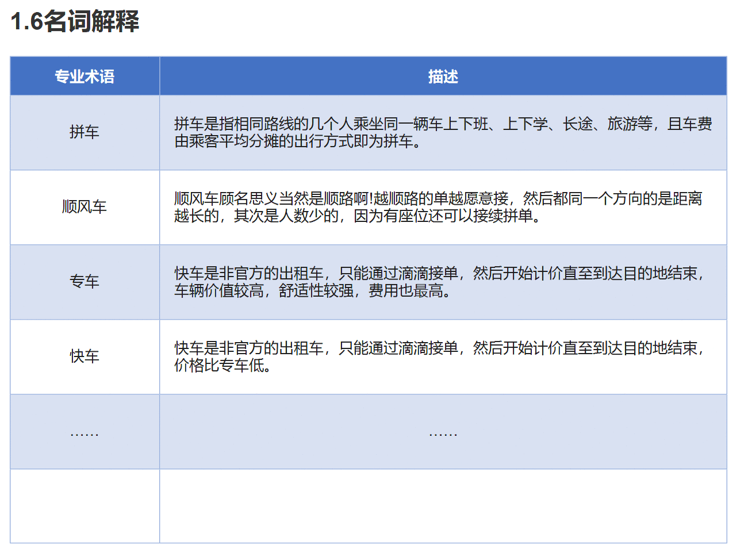Select the 描述 column header

tap(443, 76)
